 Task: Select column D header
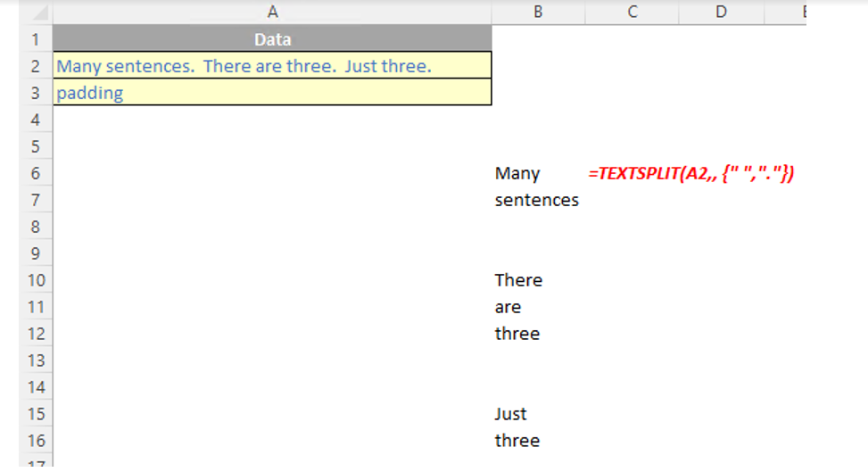coord(722,12)
